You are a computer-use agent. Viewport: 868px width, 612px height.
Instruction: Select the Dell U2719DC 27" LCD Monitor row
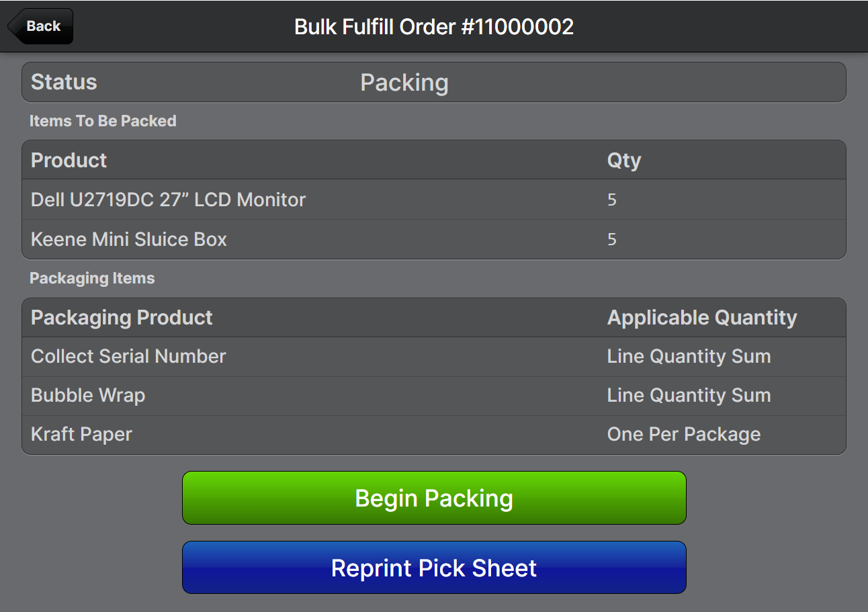click(168, 200)
